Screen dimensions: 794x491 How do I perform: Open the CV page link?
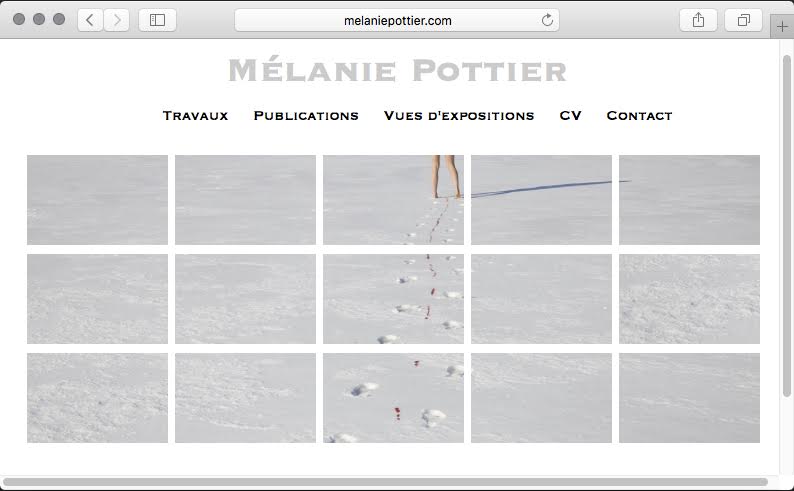tap(570, 116)
